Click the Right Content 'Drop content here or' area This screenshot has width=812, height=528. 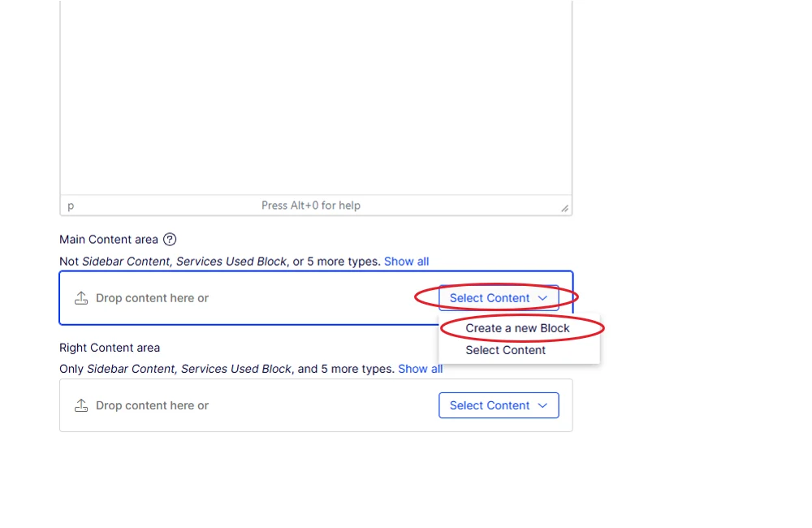152,405
